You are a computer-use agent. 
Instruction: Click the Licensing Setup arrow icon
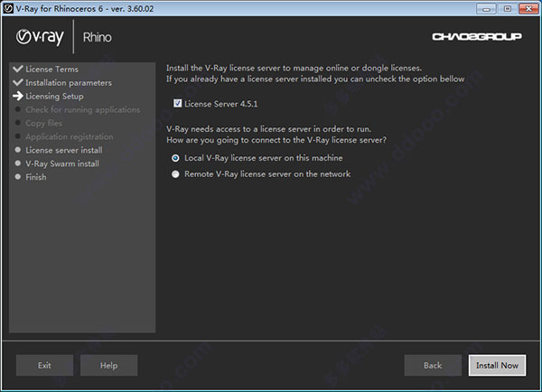18,96
